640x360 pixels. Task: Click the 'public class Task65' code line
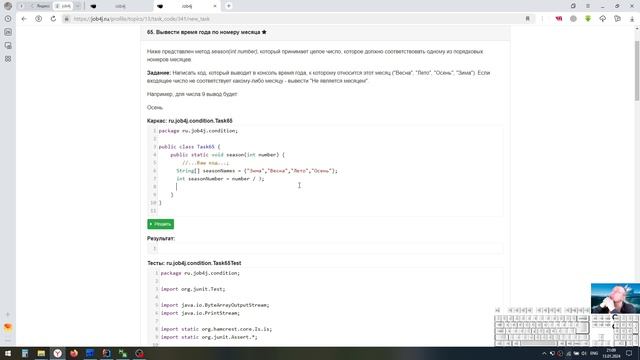[x=189, y=147]
